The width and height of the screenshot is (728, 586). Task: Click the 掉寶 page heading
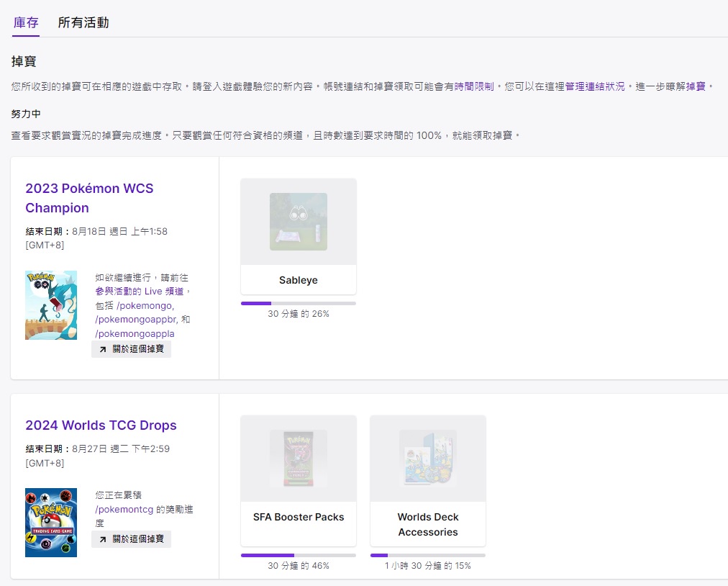pos(24,61)
